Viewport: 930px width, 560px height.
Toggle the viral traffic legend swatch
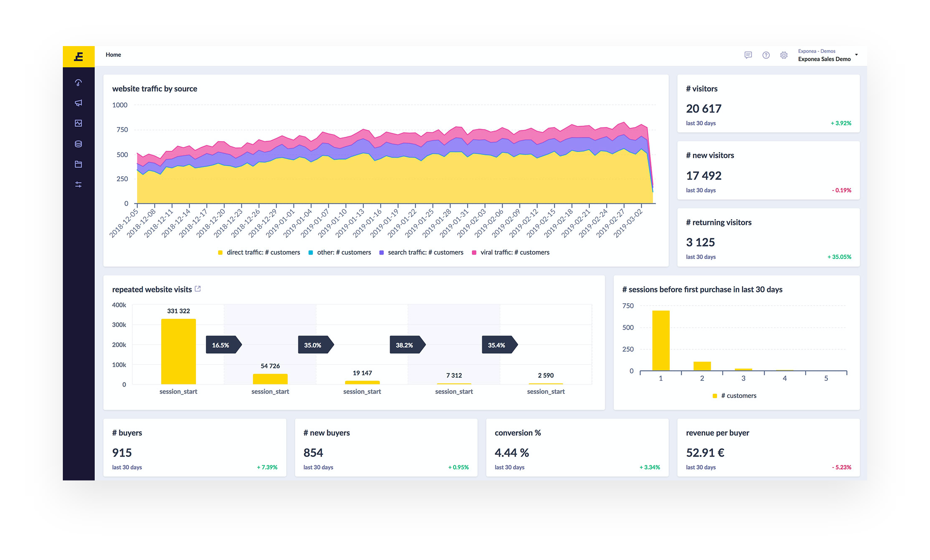474,253
